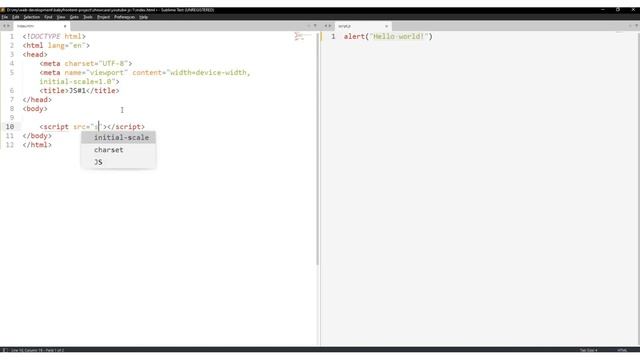Click on '<html lang="en">' line

click(x=56, y=45)
